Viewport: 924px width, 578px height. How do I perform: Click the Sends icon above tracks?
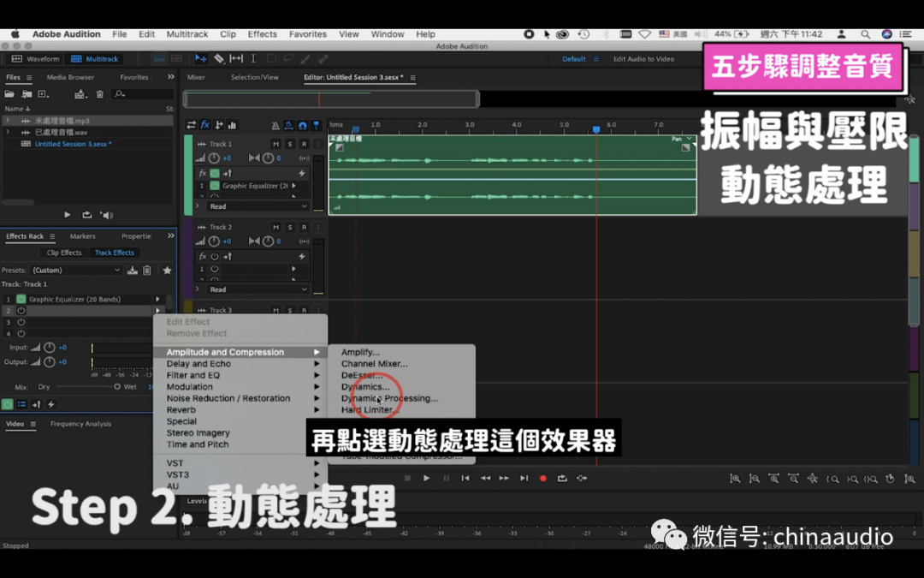pos(219,125)
